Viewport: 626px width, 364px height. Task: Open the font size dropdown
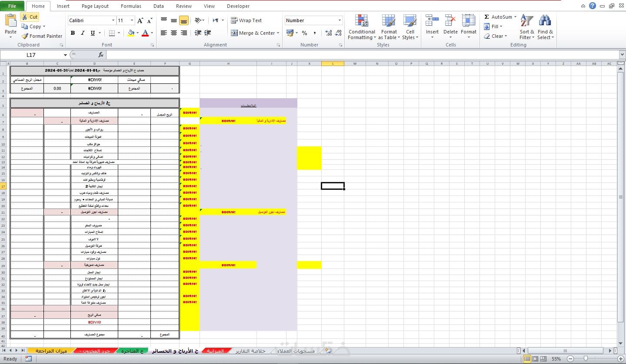click(132, 20)
